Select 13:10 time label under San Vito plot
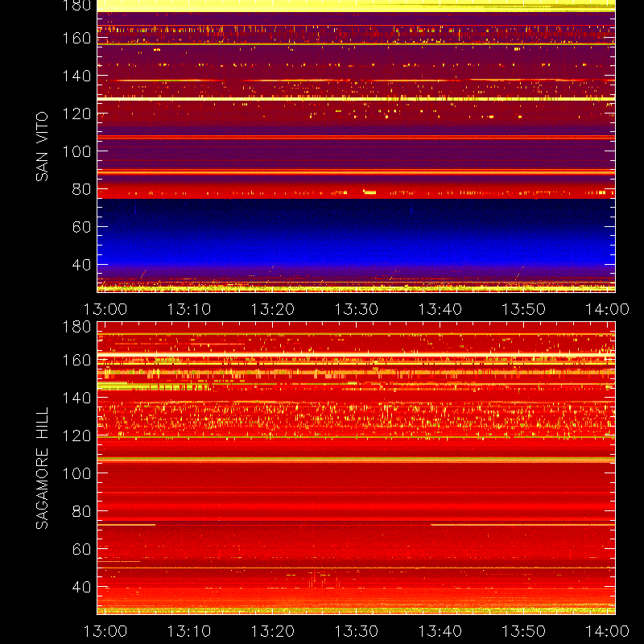644x644 pixels. [189, 309]
